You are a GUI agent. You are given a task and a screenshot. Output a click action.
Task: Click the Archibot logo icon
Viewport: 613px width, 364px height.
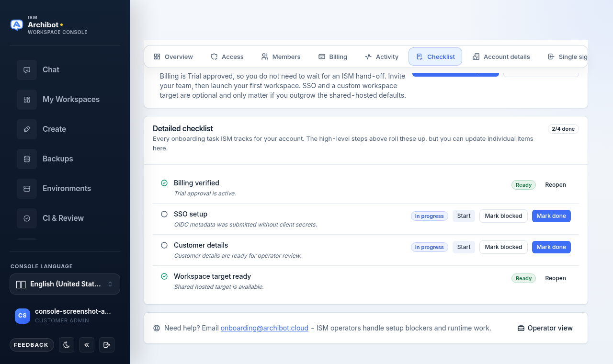[x=17, y=25]
